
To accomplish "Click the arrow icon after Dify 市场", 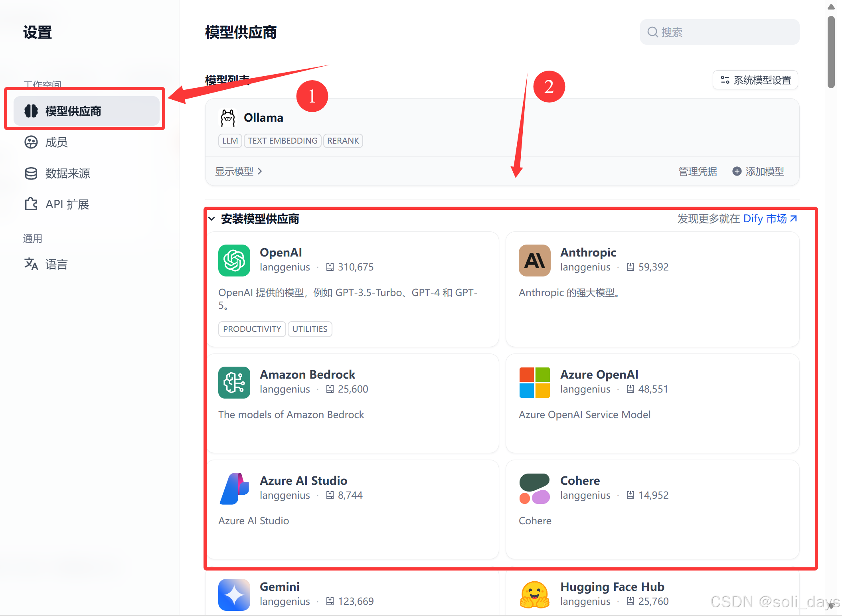I will coord(793,219).
